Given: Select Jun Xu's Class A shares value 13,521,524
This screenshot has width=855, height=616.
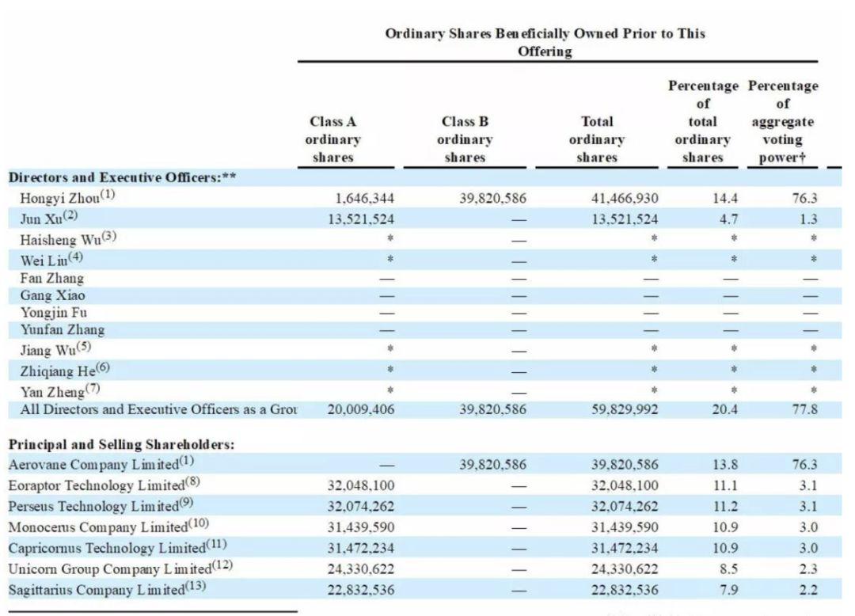Looking at the screenshot, I should click(360, 219).
